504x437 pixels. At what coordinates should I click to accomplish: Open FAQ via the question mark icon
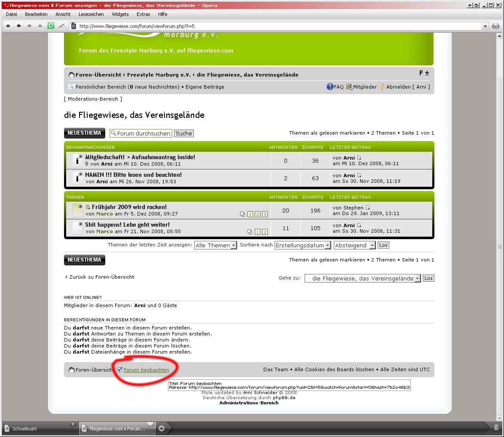click(329, 86)
